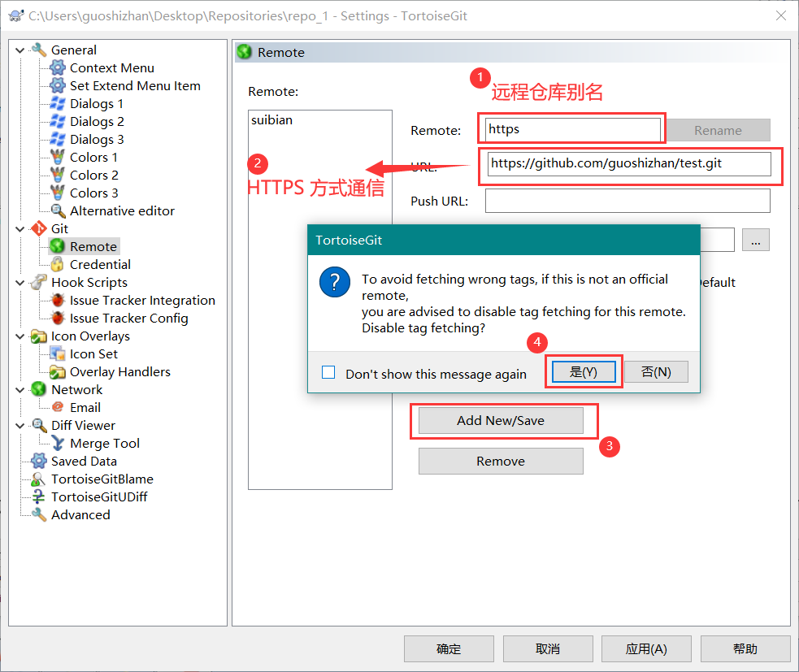
Task: Click the Push URL input field
Action: (627, 201)
